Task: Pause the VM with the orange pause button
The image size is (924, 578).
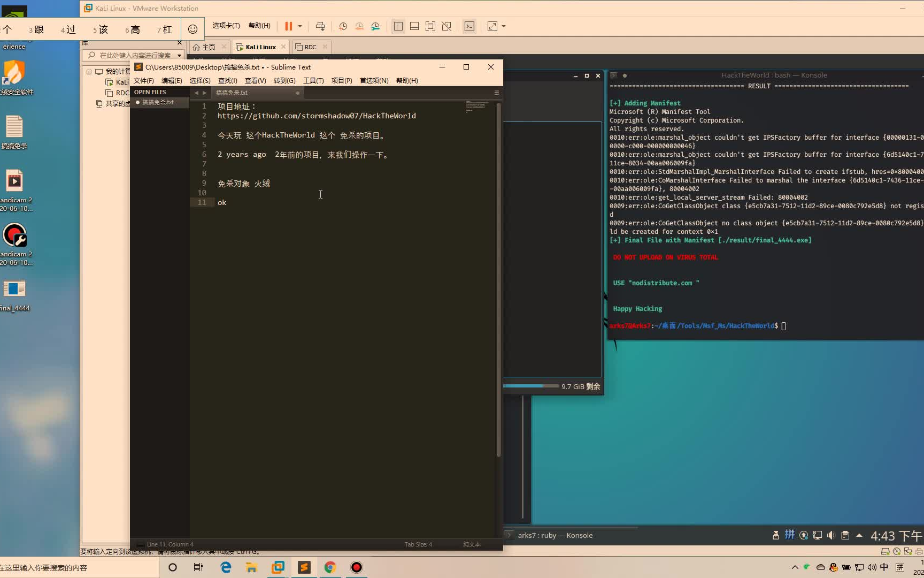Action: (x=288, y=26)
